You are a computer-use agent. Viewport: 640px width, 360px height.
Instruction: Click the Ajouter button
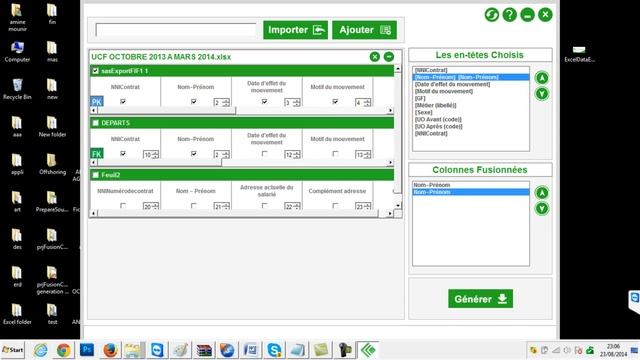tap(364, 30)
